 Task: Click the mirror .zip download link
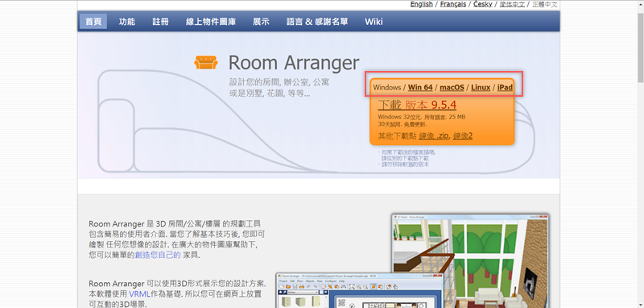(x=434, y=135)
